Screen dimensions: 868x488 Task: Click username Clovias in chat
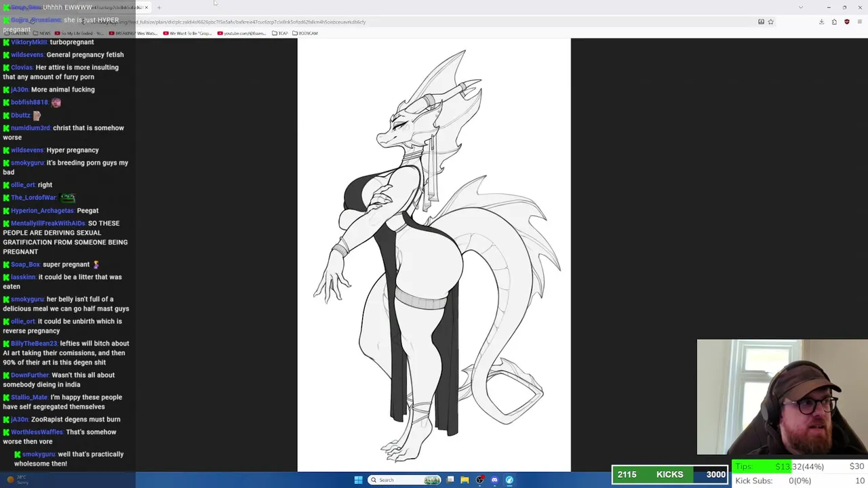click(22, 67)
